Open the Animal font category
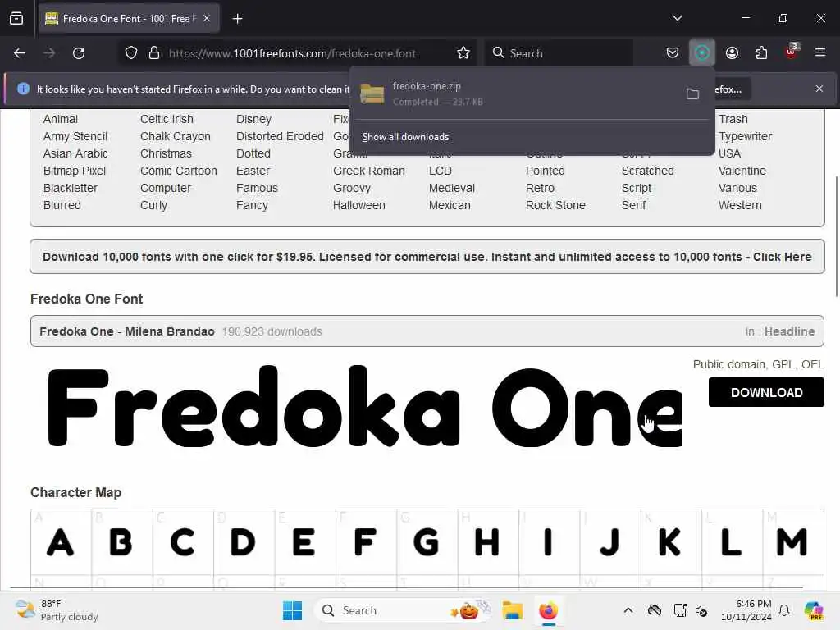This screenshot has width=840, height=630. (61, 119)
